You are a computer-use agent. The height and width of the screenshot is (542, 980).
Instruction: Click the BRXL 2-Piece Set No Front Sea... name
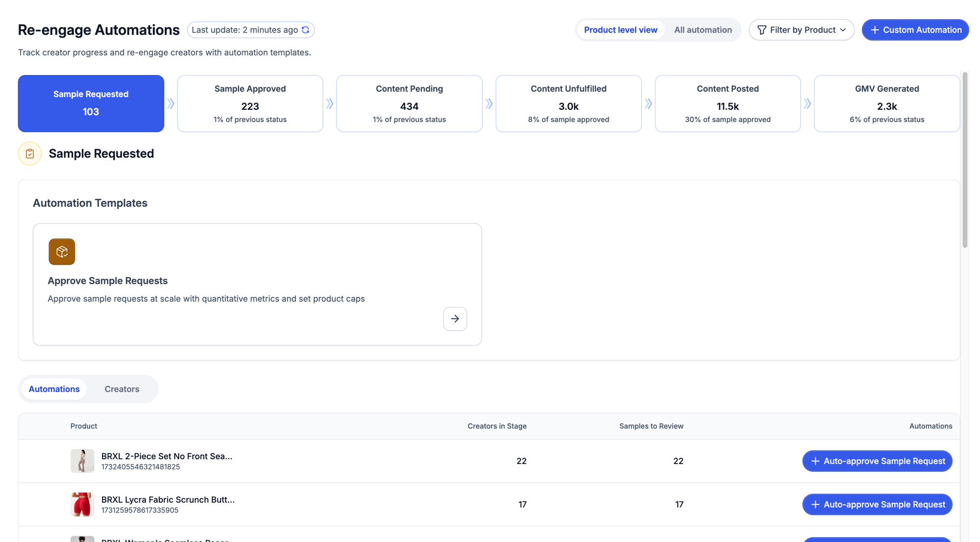click(x=167, y=456)
